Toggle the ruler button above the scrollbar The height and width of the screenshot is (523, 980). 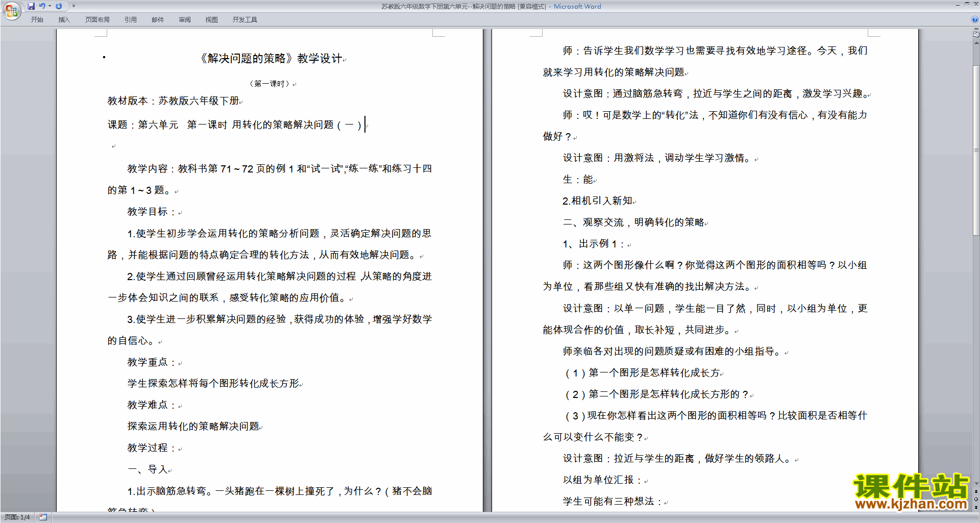pos(976,35)
